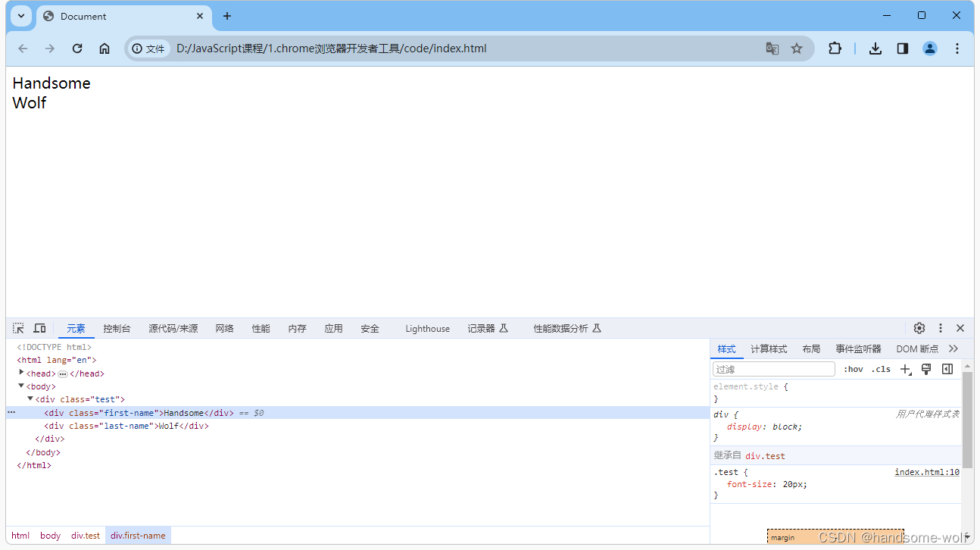Open the 网络 tab
This screenshot has width=980, height=550.
pyautogui.click(x=225, y=329)
